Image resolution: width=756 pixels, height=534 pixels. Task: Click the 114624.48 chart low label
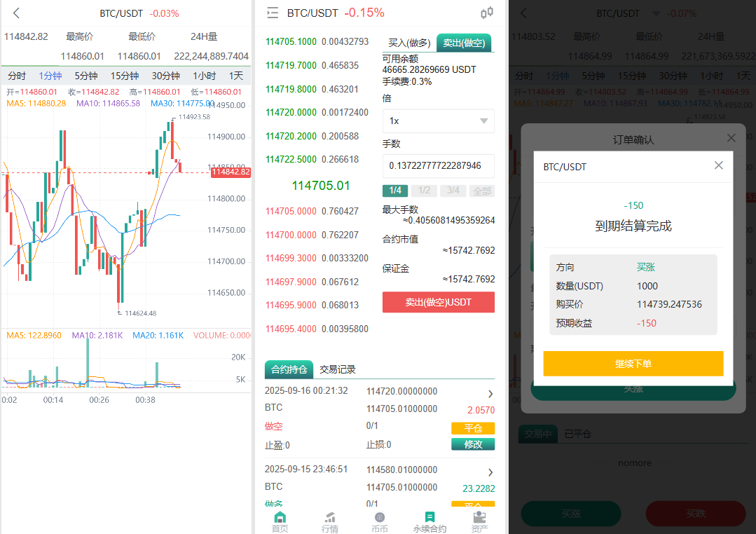point(140,313)
